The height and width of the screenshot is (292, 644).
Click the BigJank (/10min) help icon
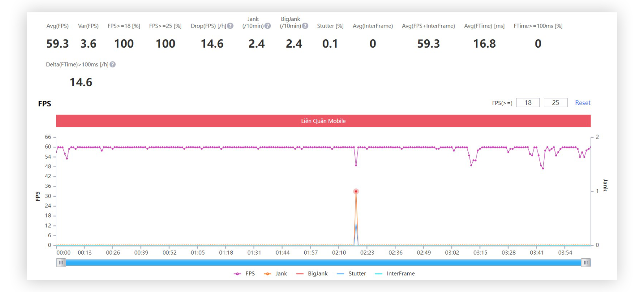point(305,26)
